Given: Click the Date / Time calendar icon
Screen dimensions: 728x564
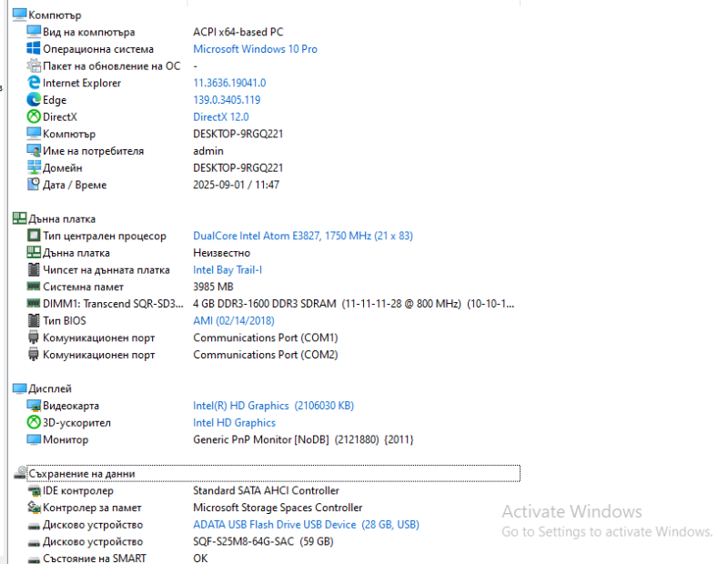Looking at the screenshot, I should pyautogui.click(x=35, y=185).
